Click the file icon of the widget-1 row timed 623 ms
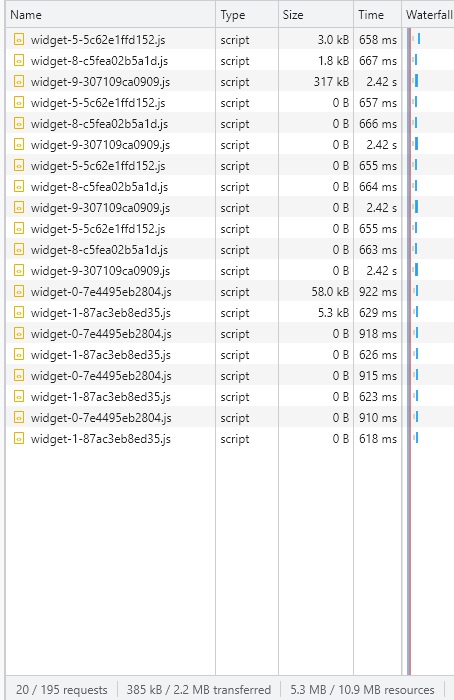Viewport: 454px width, 700px height. coord(19,396)
